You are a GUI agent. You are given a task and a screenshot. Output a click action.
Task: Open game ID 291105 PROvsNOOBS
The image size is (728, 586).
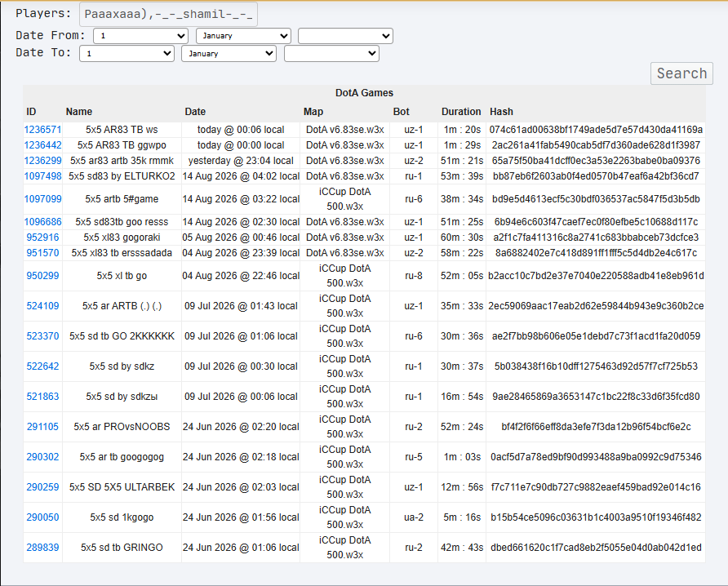[x=42, y=427]
